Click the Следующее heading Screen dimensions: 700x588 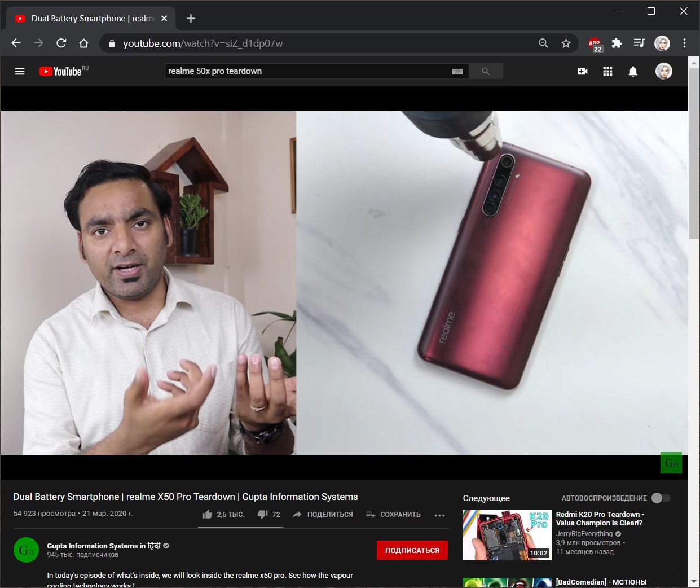486,498
